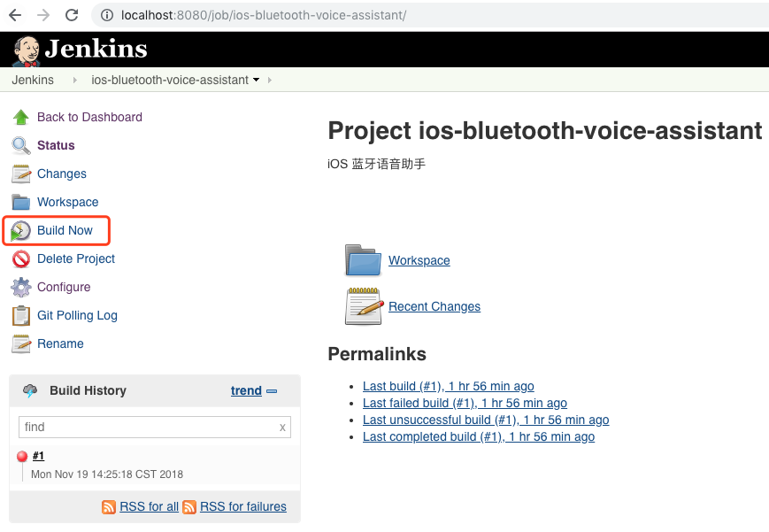Click the browser address bar URL
Screen dimensions: 769x532
pos(264,15)
